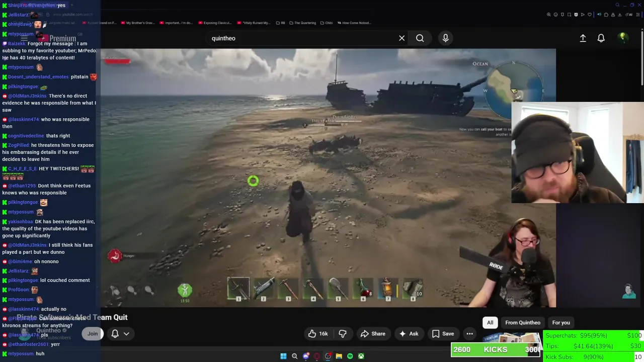Click the YouTube search magnifier button
This screenshot has width=644, height=362.
pyautogui.click(x=420, y=38)
